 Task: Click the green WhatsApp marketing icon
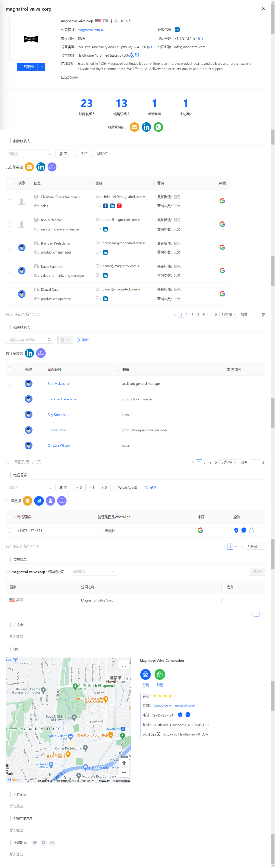click(x=158, y=127)
